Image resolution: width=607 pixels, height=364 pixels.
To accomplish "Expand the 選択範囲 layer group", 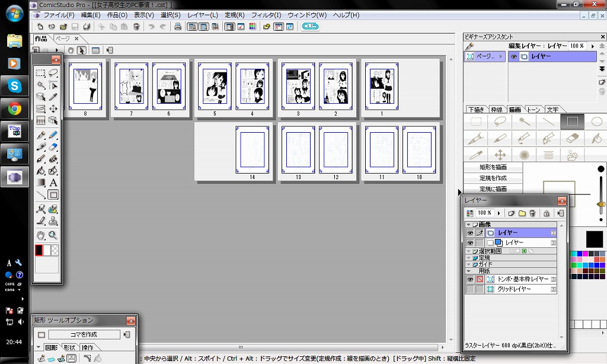I will (468, 251).
